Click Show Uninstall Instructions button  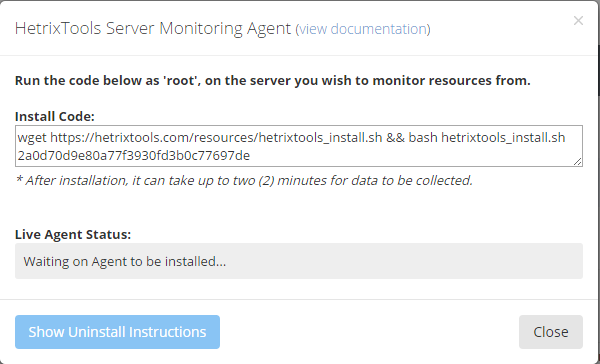point(117,332)
